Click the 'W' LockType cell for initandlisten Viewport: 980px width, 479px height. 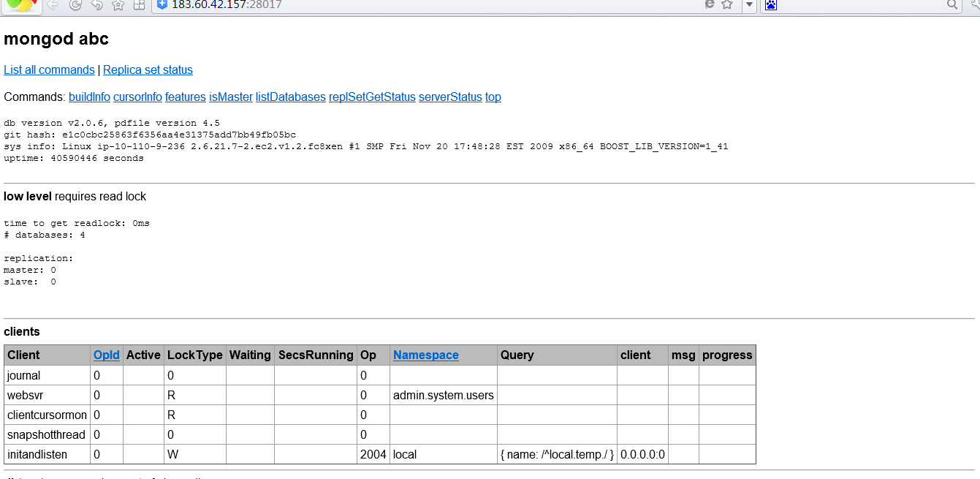[x=195, y=454]
